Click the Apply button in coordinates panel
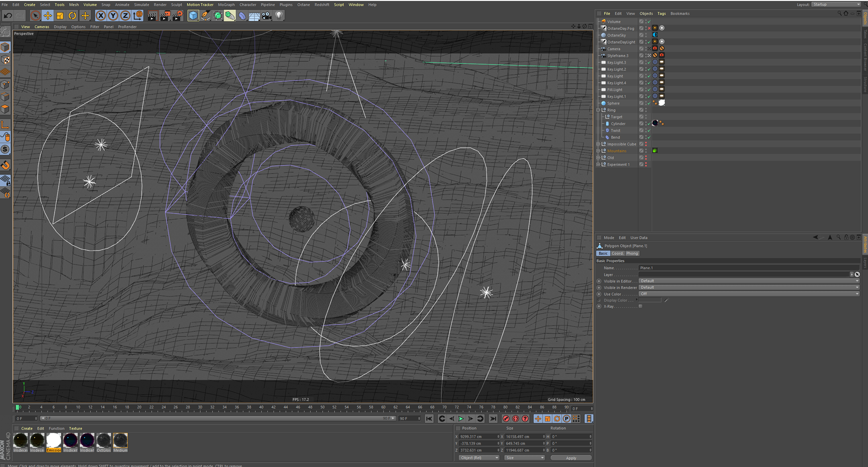Viewport: 868px width, 467px height. pos(571,458)
